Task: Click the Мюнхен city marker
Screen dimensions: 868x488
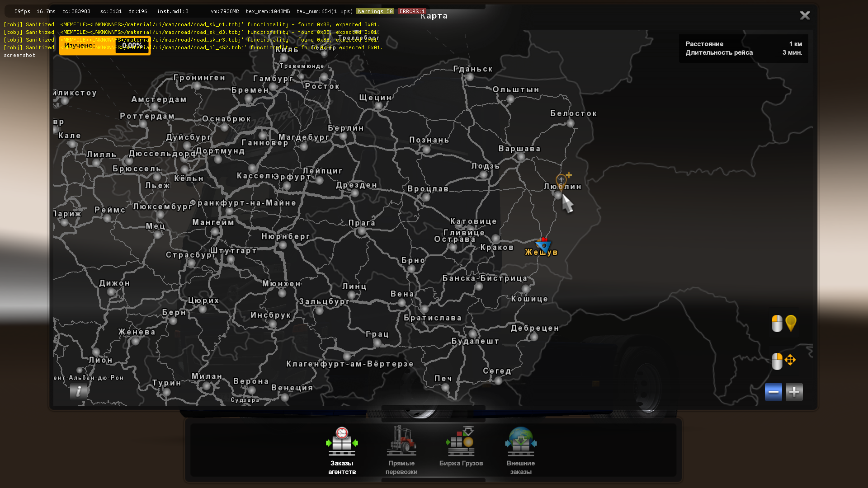Action: 282,293
